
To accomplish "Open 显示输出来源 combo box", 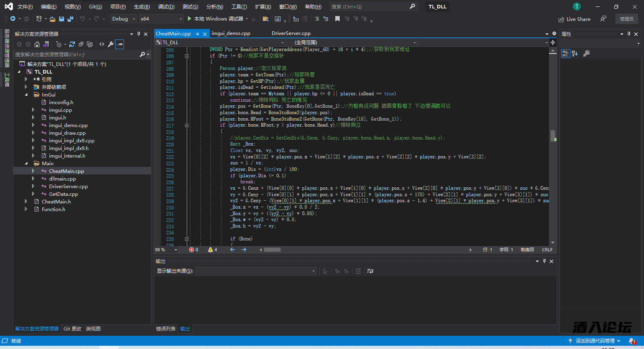I will coord(256,271).
